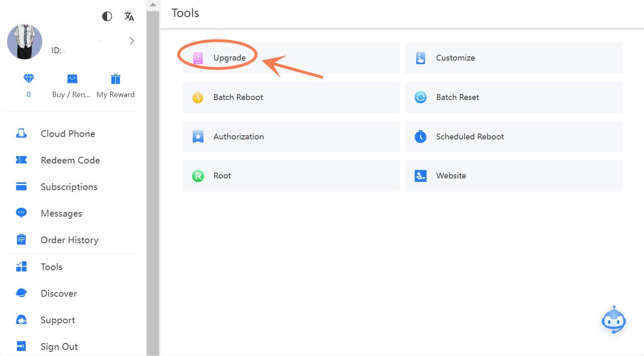This screenshot has height=356, width=644.
Task: Click the Tools grid icon in sidebar
Action: pos(21,266)
